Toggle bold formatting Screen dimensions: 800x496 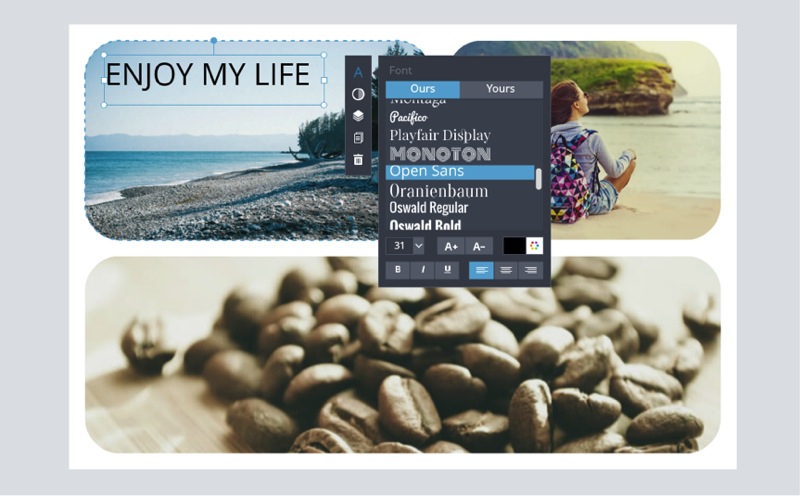coord(398,270)
